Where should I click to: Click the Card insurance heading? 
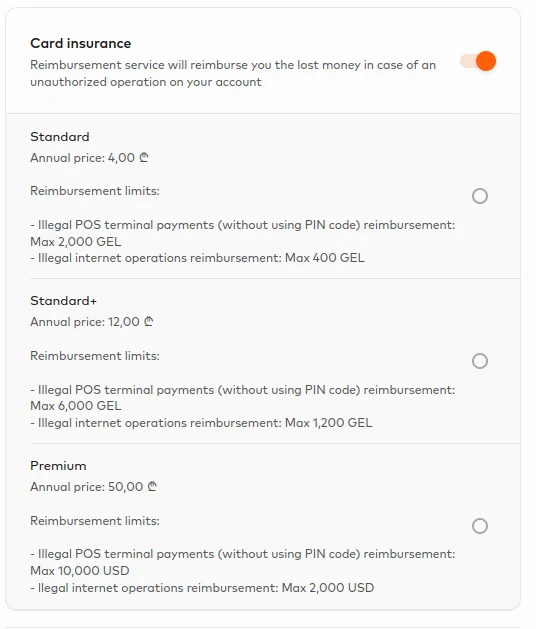coord(81,43)
